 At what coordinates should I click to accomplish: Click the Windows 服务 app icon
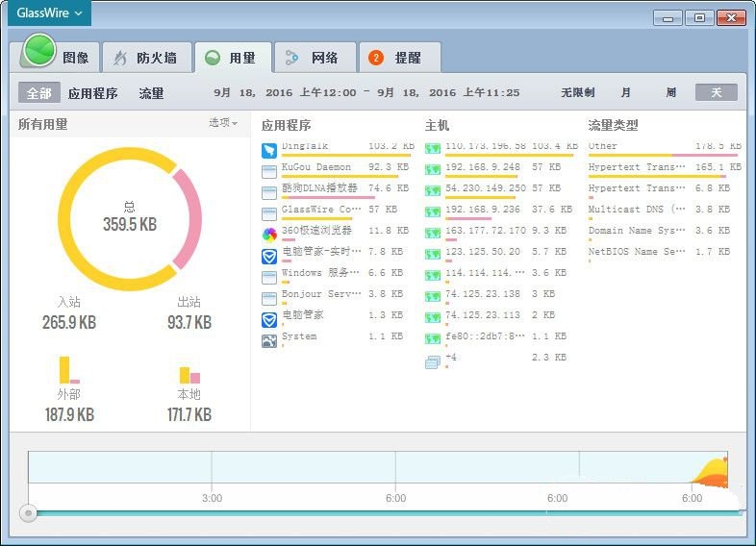tap(269, 277)
